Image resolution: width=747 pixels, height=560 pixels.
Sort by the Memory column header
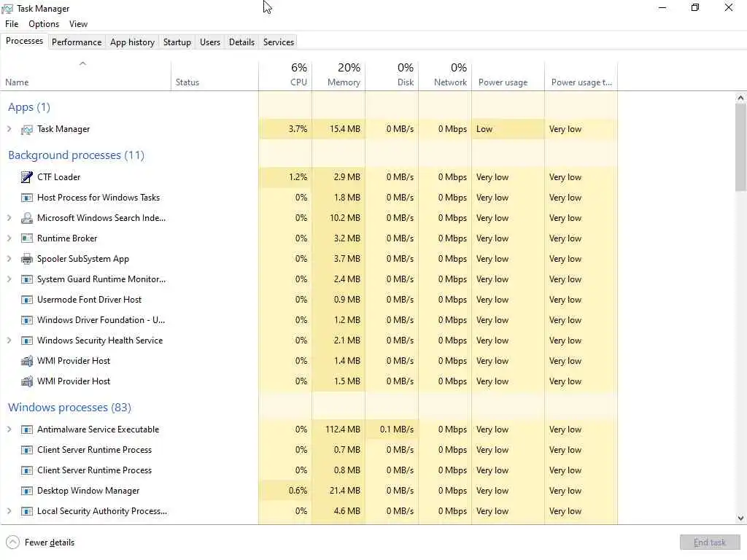point(338,75)
